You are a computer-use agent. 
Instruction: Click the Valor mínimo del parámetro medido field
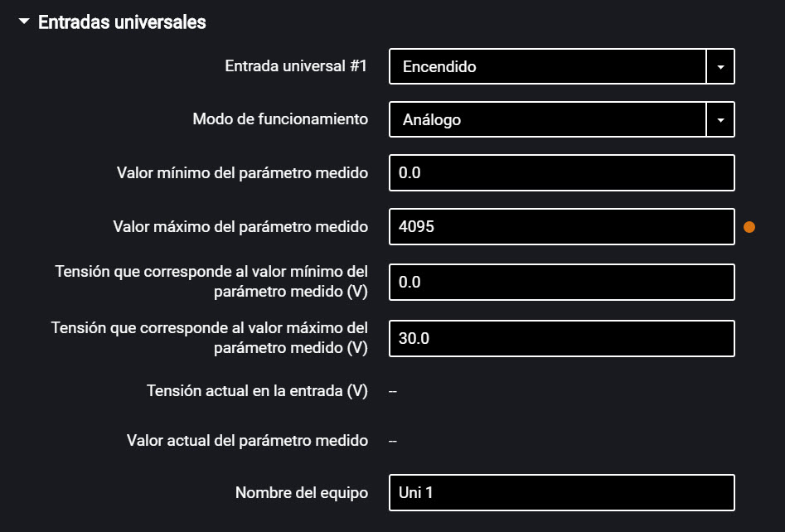[561, 172]
